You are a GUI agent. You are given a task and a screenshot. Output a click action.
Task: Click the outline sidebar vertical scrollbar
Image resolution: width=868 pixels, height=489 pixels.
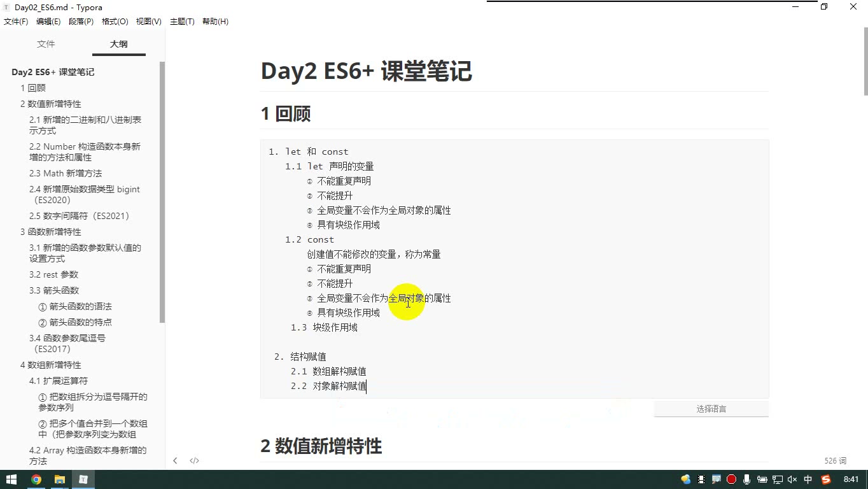tap(162, 191)
